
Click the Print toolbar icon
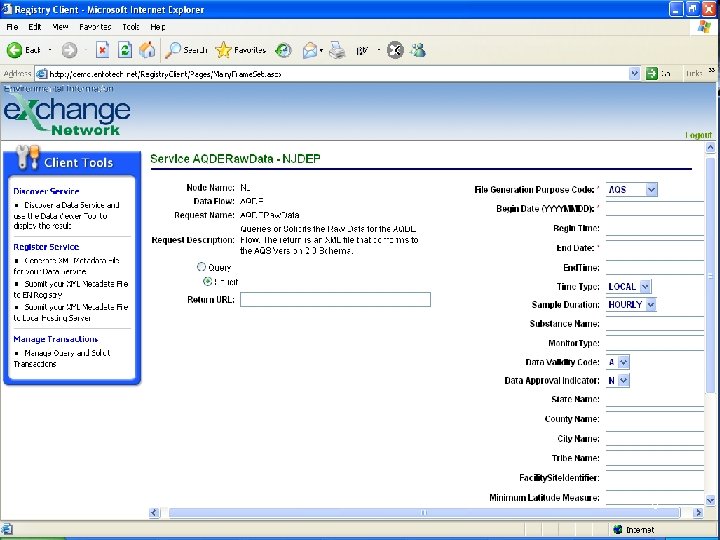click(338, 50)
